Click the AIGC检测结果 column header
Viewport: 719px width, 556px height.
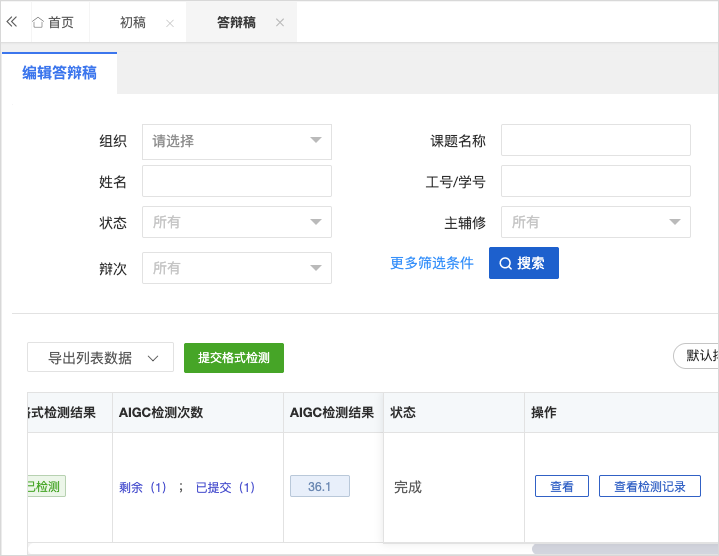332,413
